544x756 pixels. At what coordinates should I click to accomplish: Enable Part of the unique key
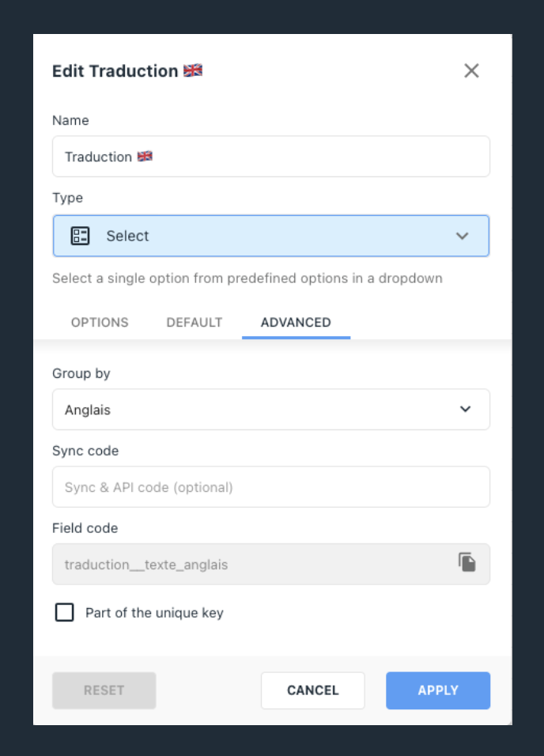coord(65,612)
